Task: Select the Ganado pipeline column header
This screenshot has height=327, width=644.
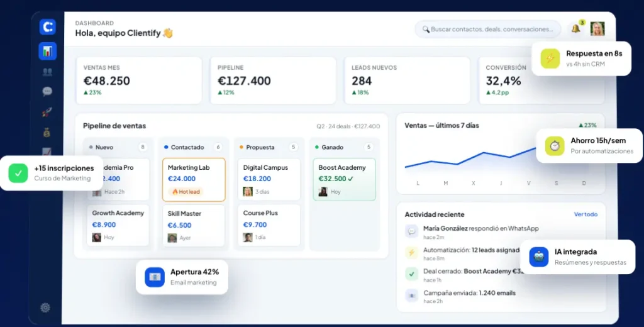Action: (x=344, y=147)
